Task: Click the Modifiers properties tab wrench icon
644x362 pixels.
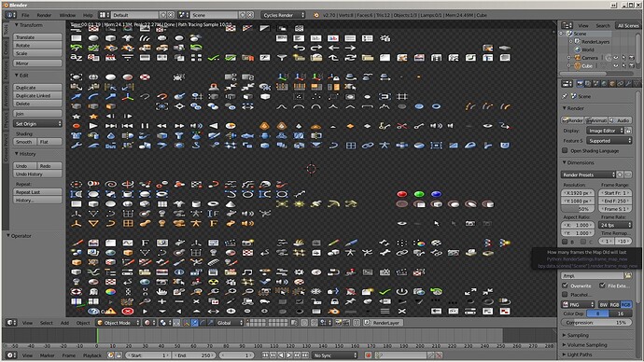Action: (x=628, y=84)
